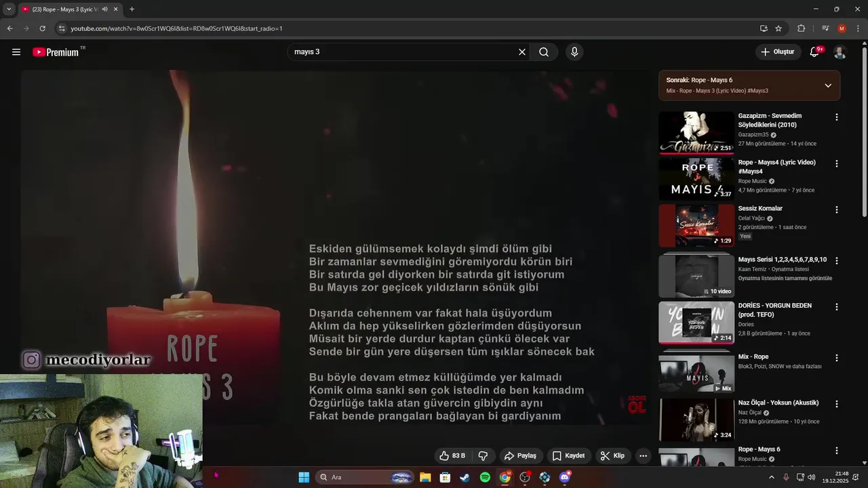
Task: Run the search with magnifier button
Action: [x=544, y=52]
